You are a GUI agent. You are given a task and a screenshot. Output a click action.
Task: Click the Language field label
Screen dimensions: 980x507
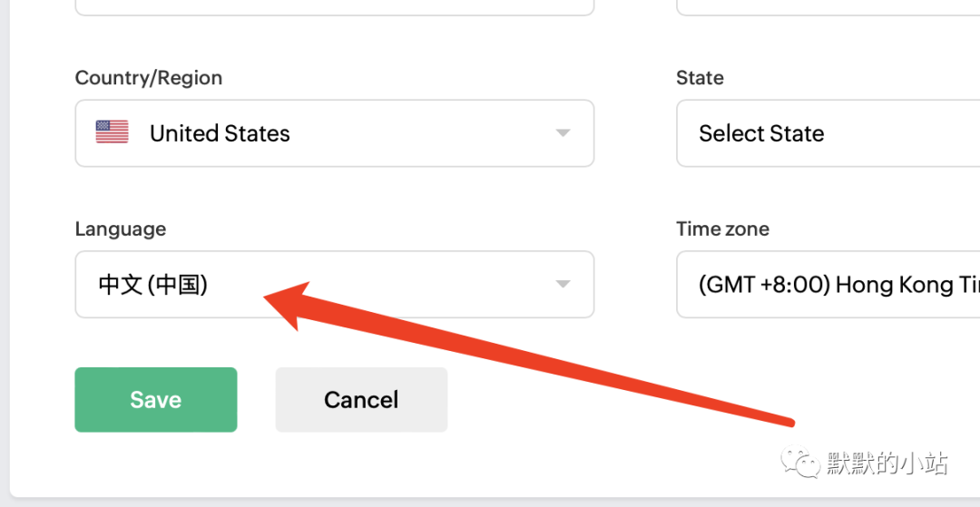(x=121, y=229)
